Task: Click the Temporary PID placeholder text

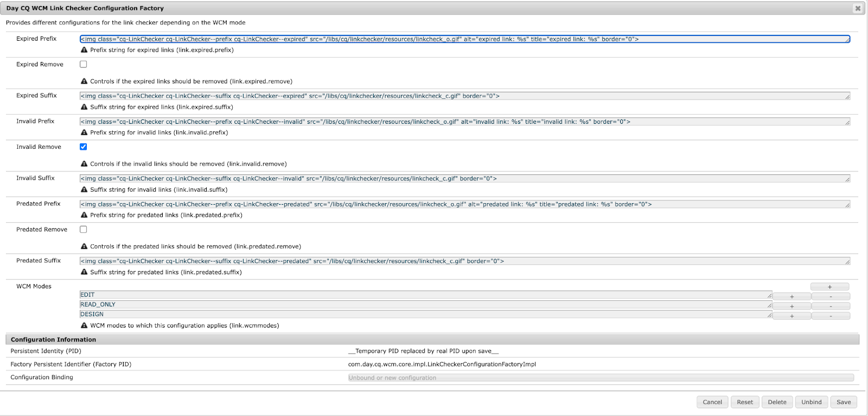Action: (423, 351)
